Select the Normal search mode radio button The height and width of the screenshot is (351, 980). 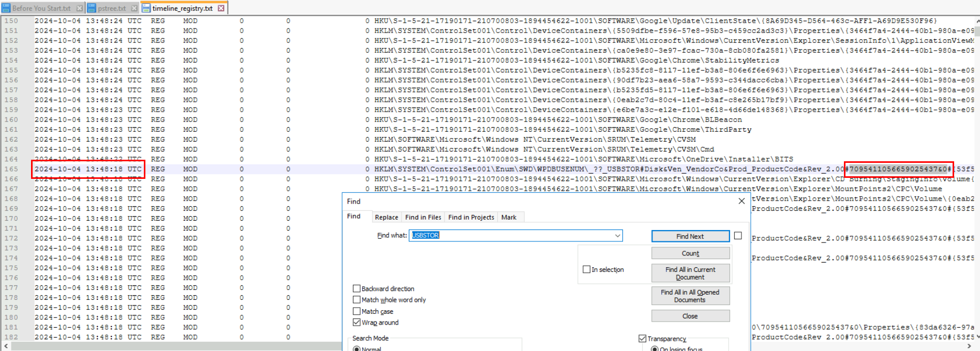tap(357, 349)
